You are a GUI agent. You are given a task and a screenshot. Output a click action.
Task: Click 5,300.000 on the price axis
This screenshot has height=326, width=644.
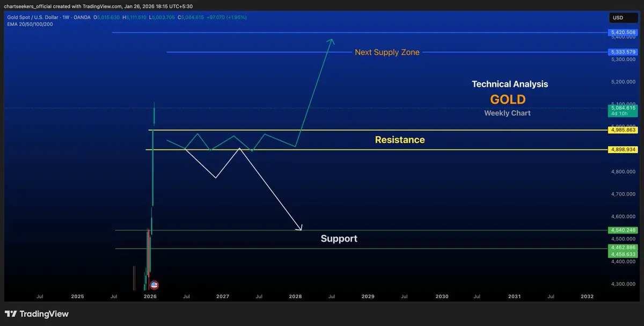tap(623, 60)
